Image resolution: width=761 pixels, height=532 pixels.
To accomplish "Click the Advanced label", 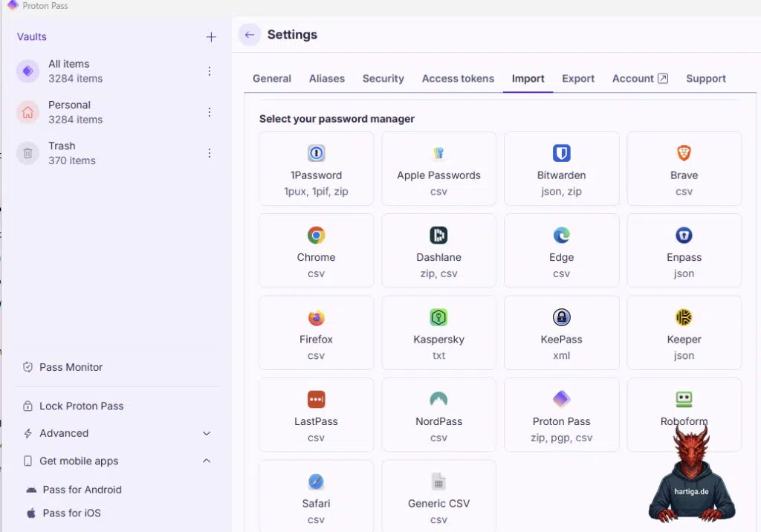I will pos(64,433).
